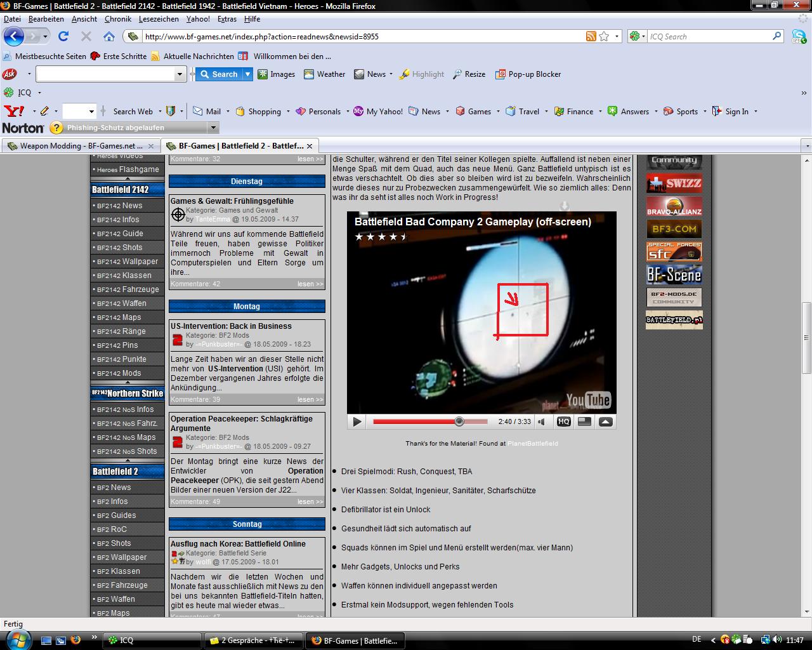812x650 pixels.
Task: Open the Bearbeiten menu
Action: pyautogui.click(x=46, y=19)
